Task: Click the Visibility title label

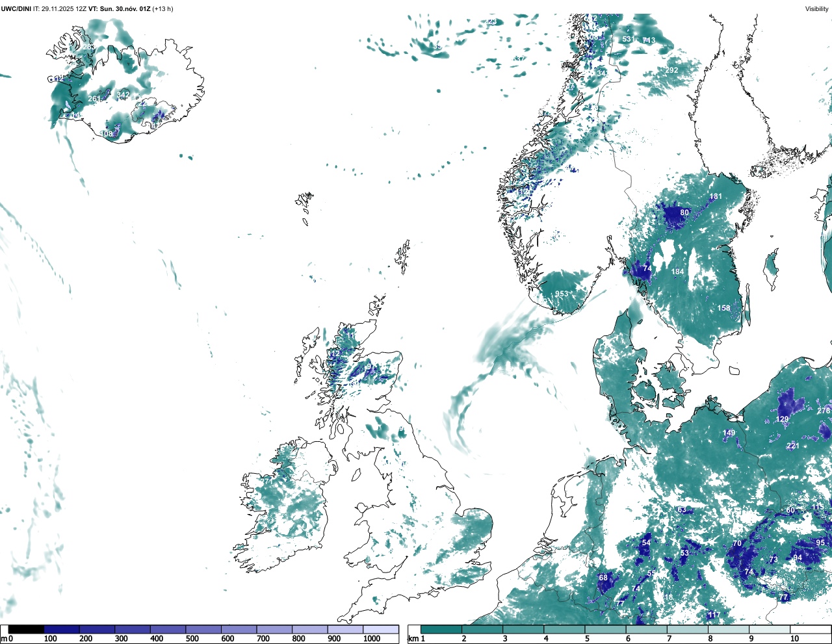Action: 816,8
